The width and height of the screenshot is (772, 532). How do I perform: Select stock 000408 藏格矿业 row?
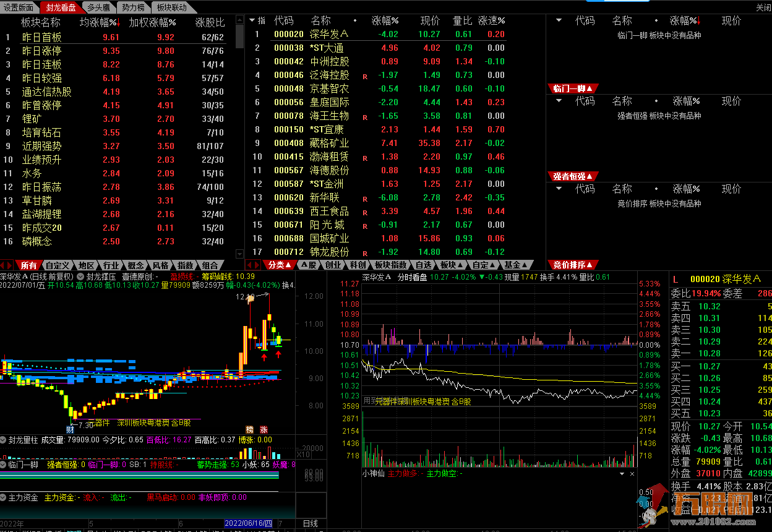396,143
